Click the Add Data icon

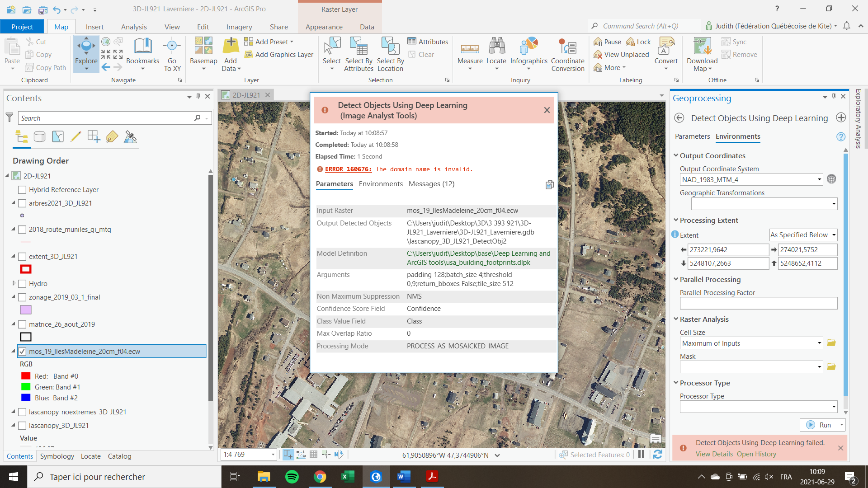pyautogui.click(x=230, y=50)
